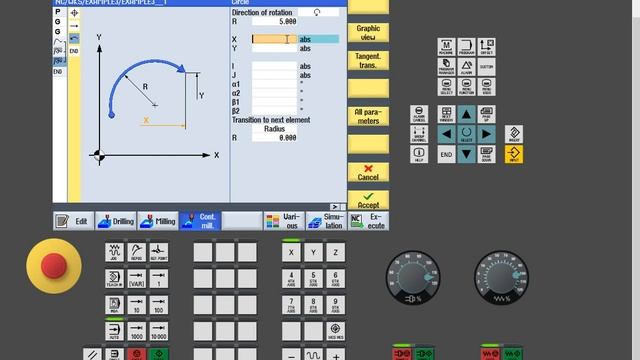Viewport: 640px width, 360px height.
Task: Click the WCS MCS key
Action: (335, 331)
